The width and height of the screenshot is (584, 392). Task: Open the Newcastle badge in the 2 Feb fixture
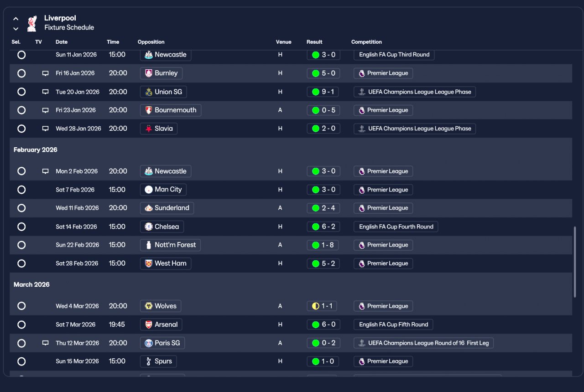click(x=148, y=171)
